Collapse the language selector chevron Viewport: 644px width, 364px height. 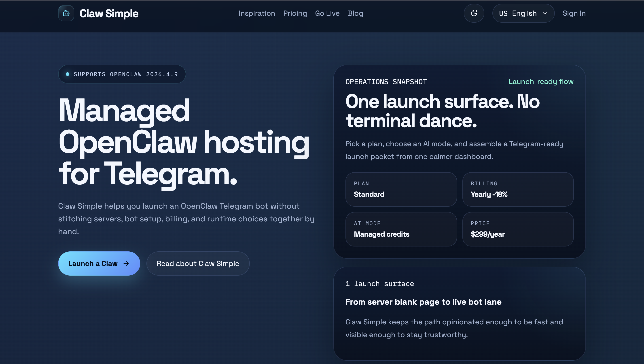tap(544, 13)
